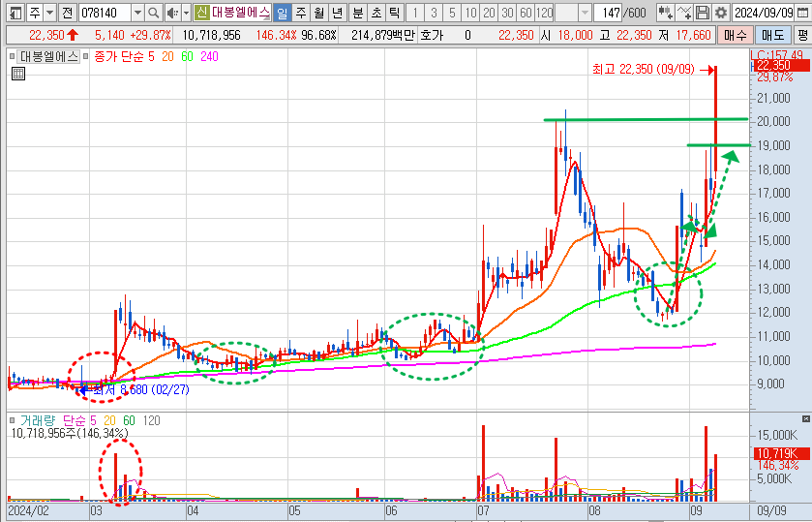Click the low price 17,660
Viewport: 812px width, 522px height.
pyautogui.click(x=693, y=35)
